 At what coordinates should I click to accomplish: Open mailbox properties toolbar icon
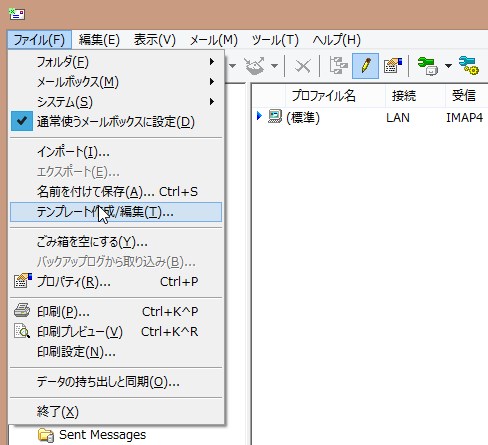pos(393,66)
